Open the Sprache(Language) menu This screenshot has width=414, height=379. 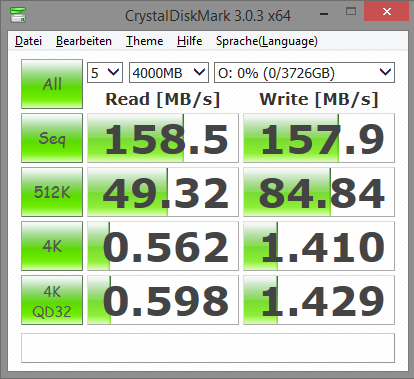point(267,41)
